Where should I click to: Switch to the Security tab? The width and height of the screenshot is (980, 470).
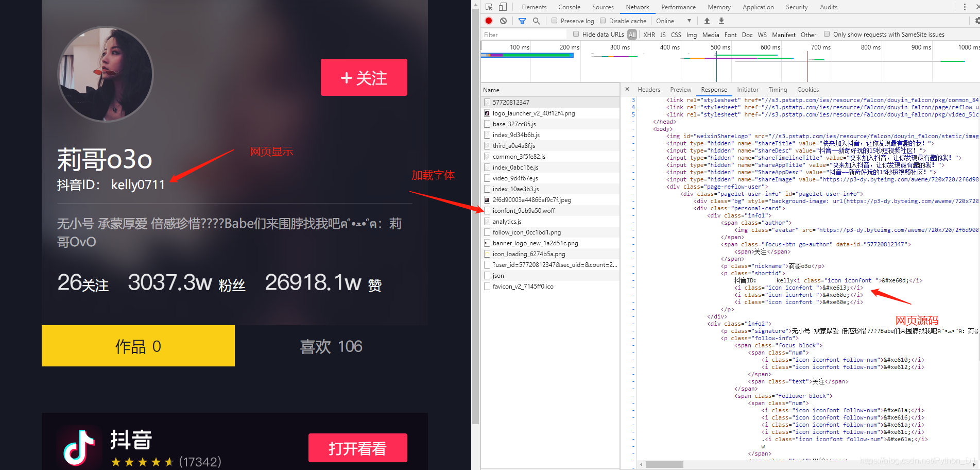797,7
